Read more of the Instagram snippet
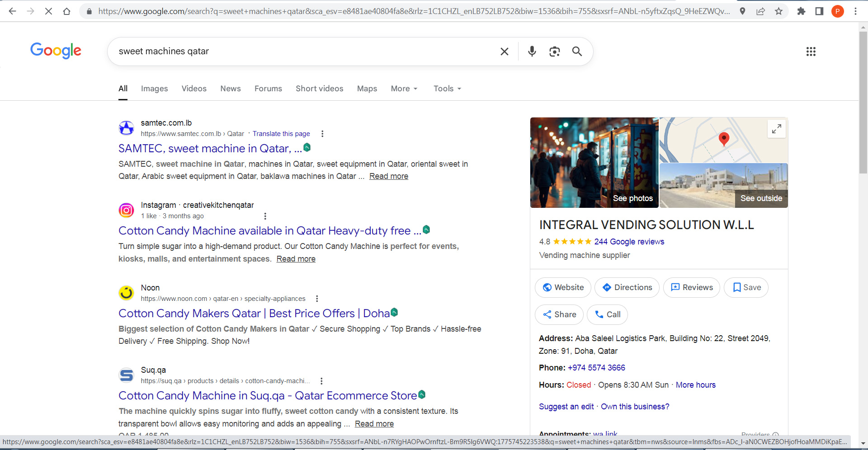The height and width of the screenshot is (450, 868). point(296,259)
